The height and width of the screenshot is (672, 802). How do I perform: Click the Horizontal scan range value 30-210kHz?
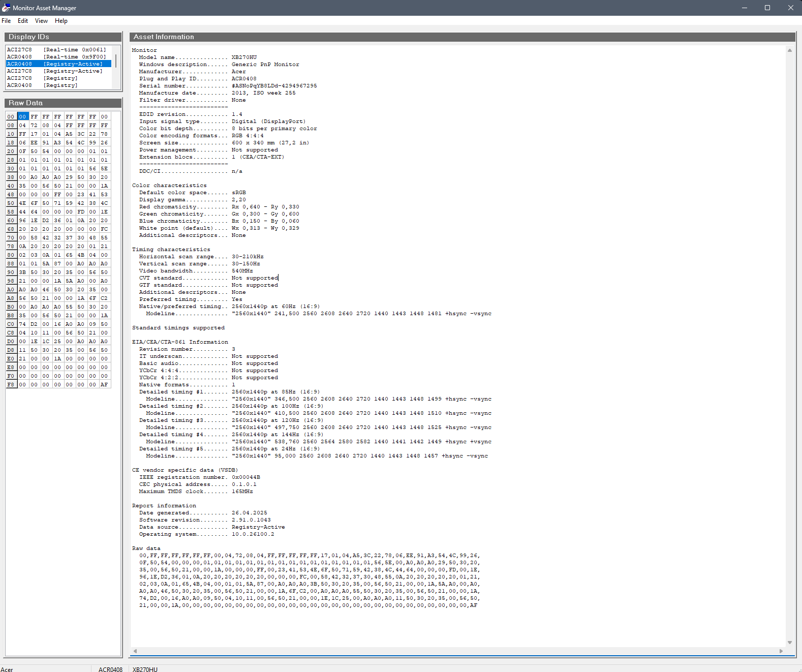(x=248, y=257)
